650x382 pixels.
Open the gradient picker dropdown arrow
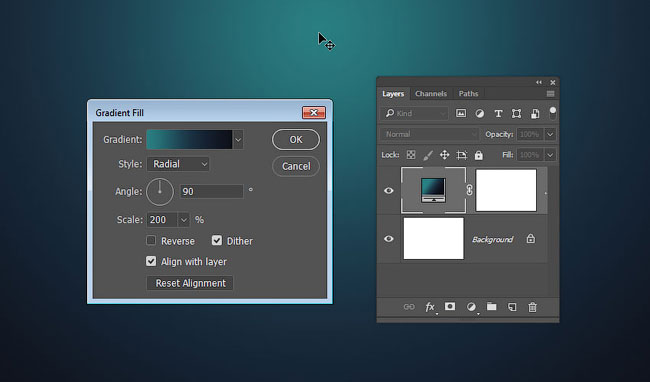(238, 140)
